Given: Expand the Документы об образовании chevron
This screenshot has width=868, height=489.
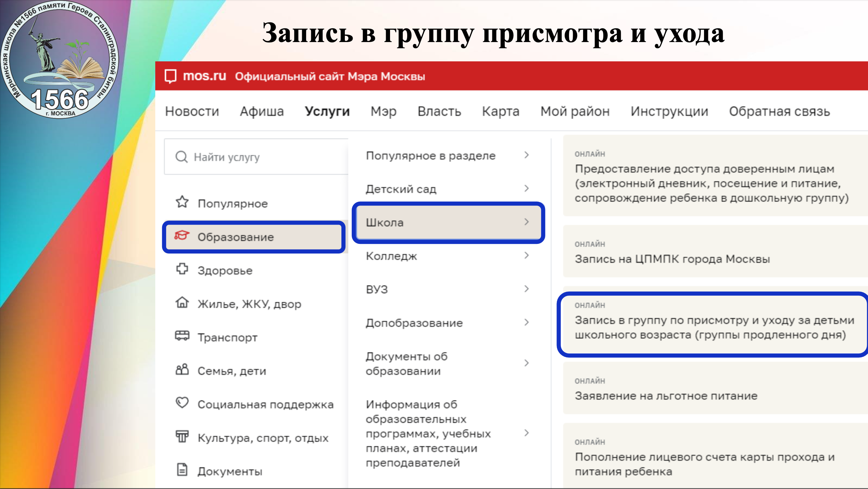Looking at the screenshot, I should tap(527, 363).
